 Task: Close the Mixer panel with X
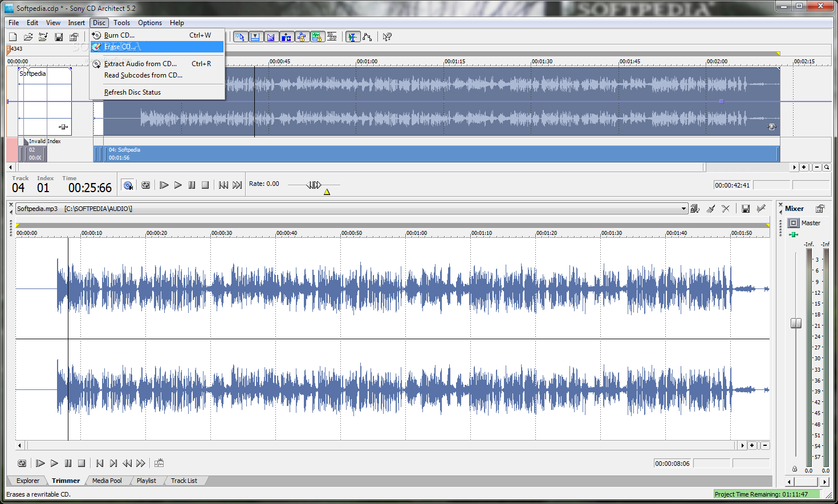[780, 204]
